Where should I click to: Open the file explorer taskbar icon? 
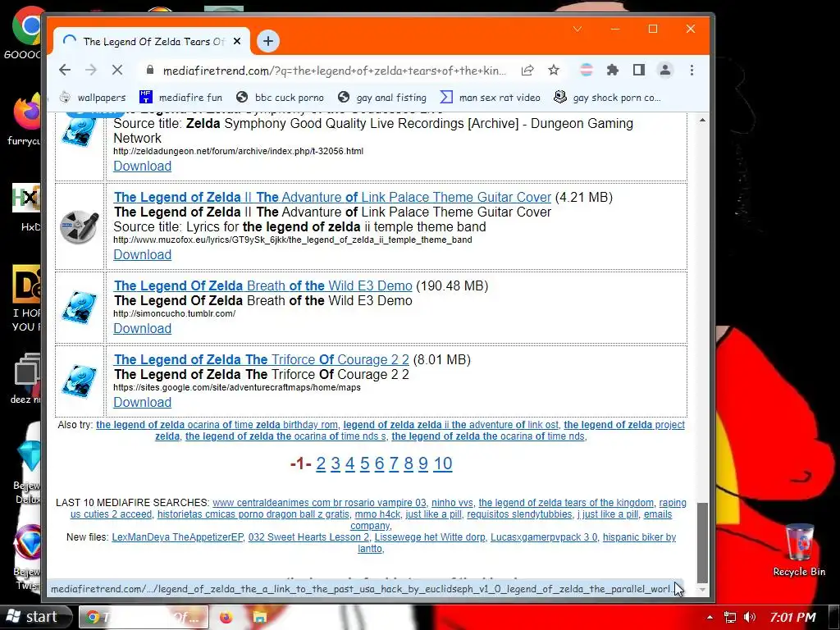pos(260,617)
